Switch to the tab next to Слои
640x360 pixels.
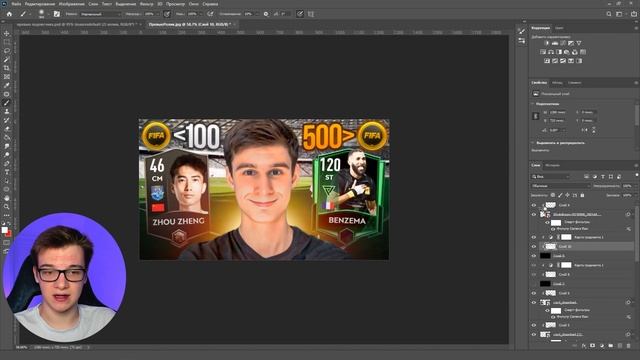[552, 165]
